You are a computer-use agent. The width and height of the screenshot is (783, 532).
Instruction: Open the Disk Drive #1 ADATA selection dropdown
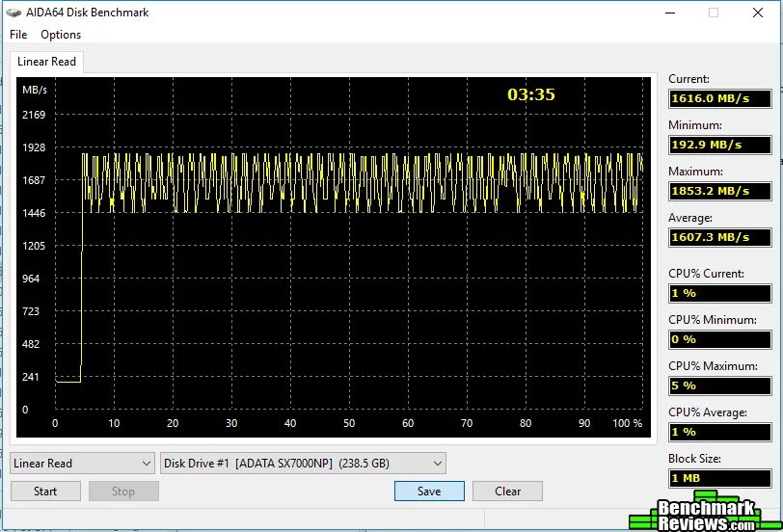coord(303,464)
